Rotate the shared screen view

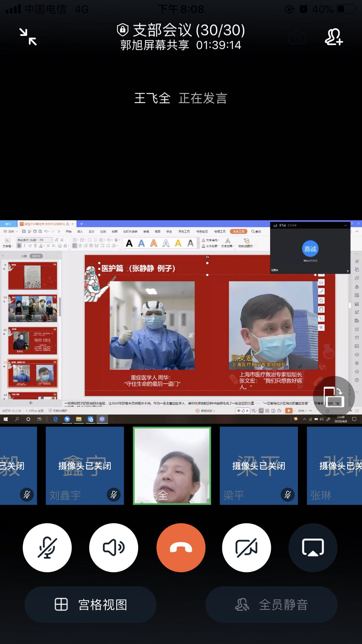[x=334, y=397]
